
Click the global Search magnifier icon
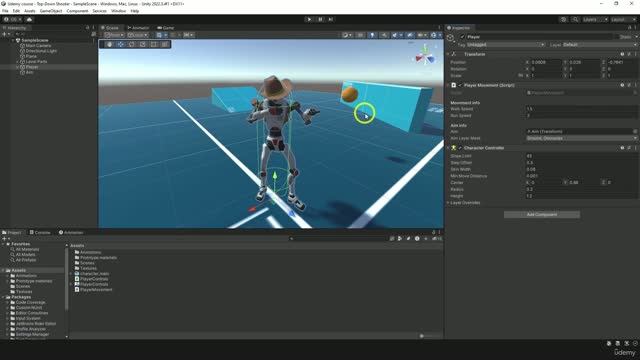(x=575, y=19)
